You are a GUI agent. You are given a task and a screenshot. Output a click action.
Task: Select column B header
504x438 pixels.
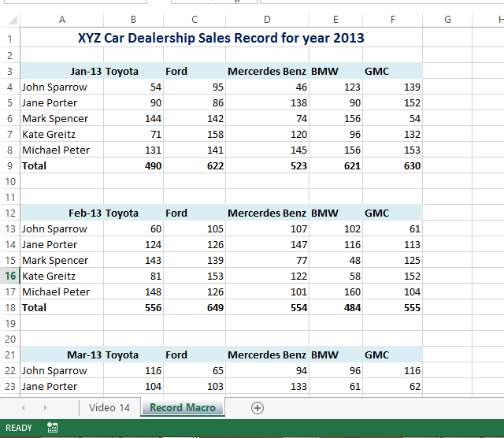point(133,20)
